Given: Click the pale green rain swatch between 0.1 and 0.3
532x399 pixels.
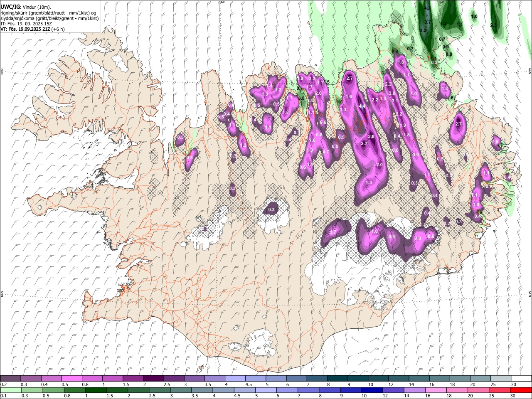Looking at the screenshot, I should click(x=11, y=390).
